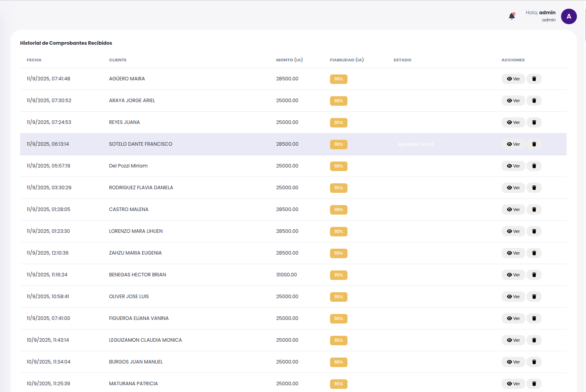Click the Hola, admin user label

click(x=540, y=13)
